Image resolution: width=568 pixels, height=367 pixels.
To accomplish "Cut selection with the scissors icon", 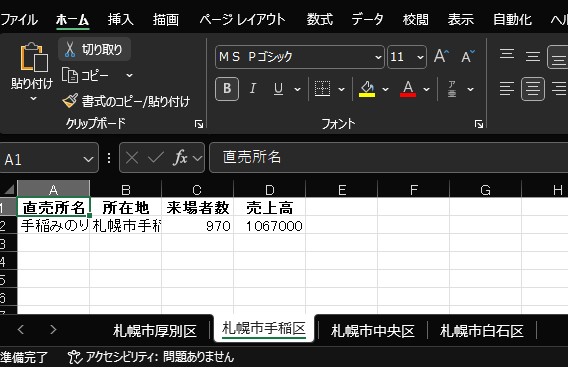I will [x=70, y=50].
